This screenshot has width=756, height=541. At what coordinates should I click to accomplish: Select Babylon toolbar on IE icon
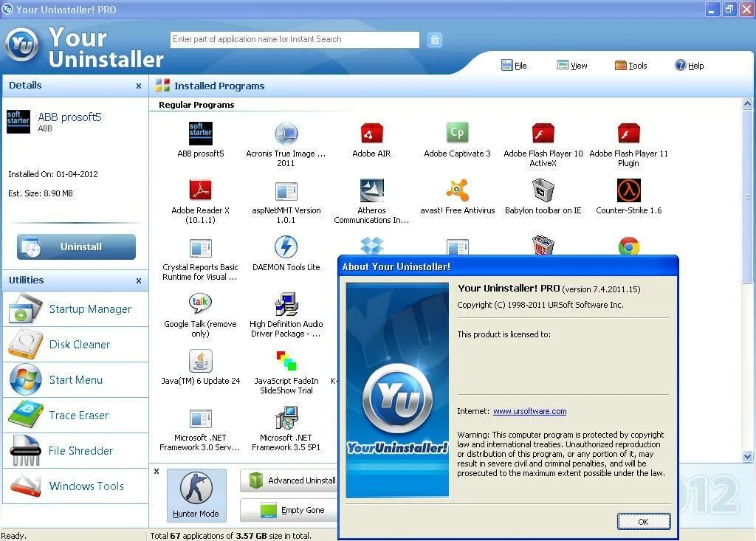(x=543, y=190)
